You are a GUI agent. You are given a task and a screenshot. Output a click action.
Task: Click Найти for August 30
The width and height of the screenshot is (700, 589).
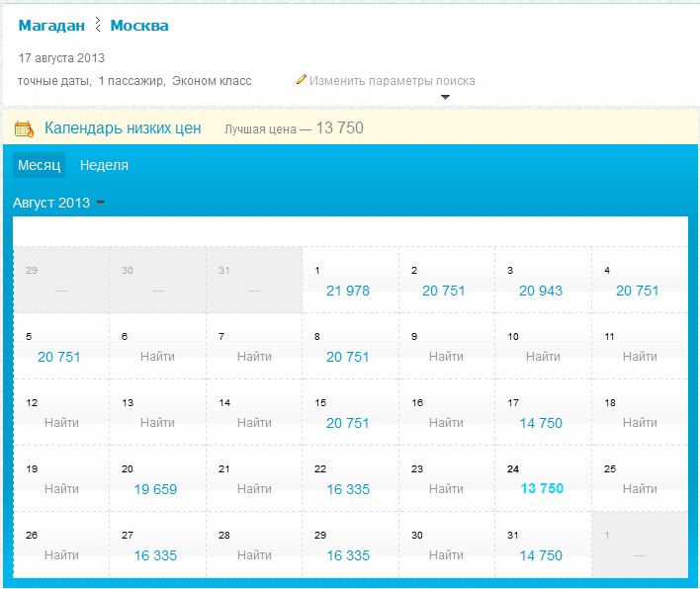pyautogui.click(x=447, y=555)
